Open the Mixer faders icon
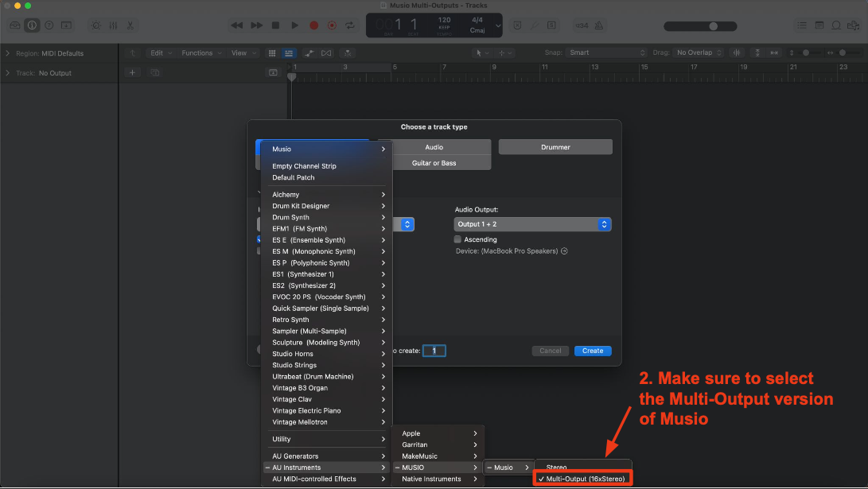The image size is (868, 489). point(113,25)
